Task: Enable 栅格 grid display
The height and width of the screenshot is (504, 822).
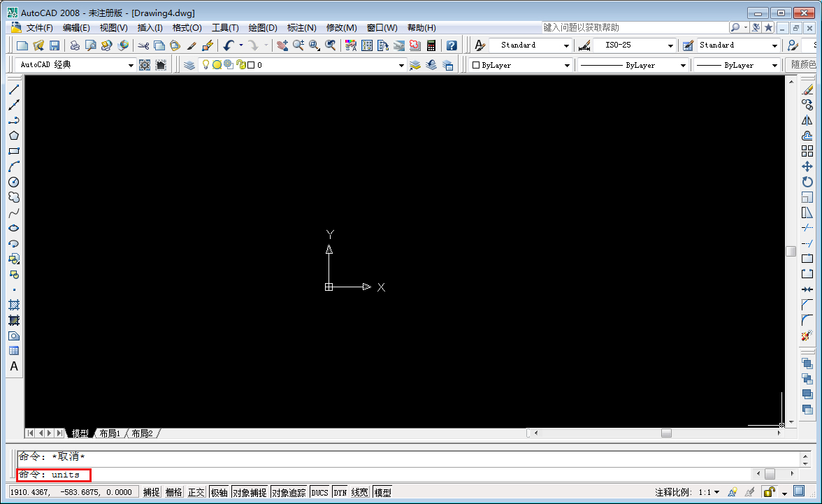Action: click(173, 491)
